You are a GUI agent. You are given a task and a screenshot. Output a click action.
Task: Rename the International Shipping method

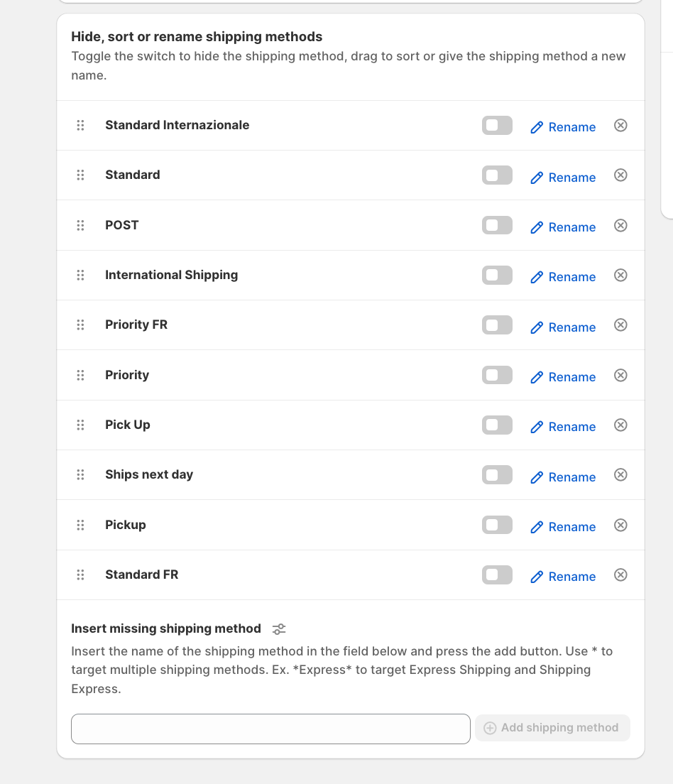(563, 277)
